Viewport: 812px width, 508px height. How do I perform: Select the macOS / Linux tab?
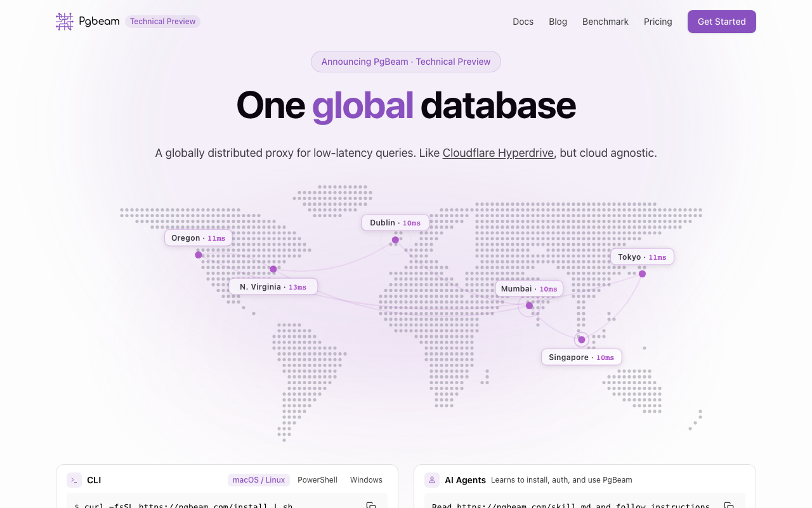259,480
